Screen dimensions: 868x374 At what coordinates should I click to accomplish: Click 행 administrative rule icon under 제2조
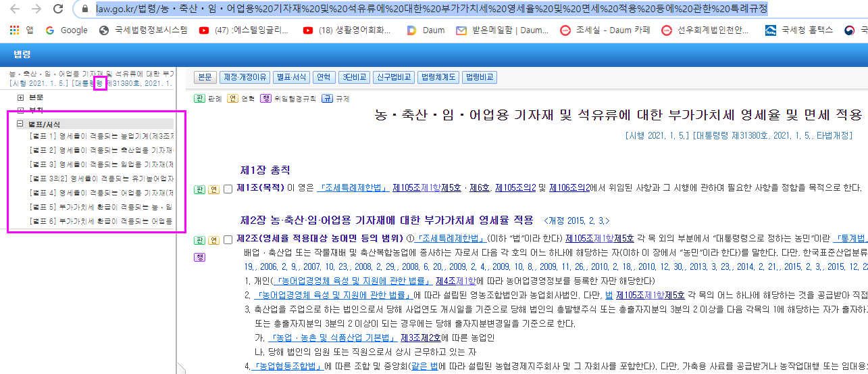tap(199, 257)
